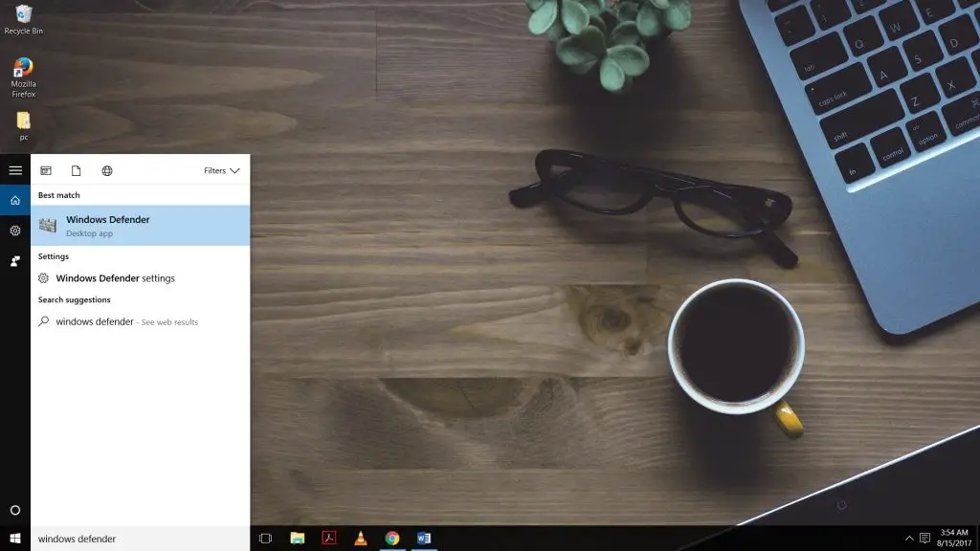
Task: Open the settings gear in search sidebar
Action: coord(15,231)
